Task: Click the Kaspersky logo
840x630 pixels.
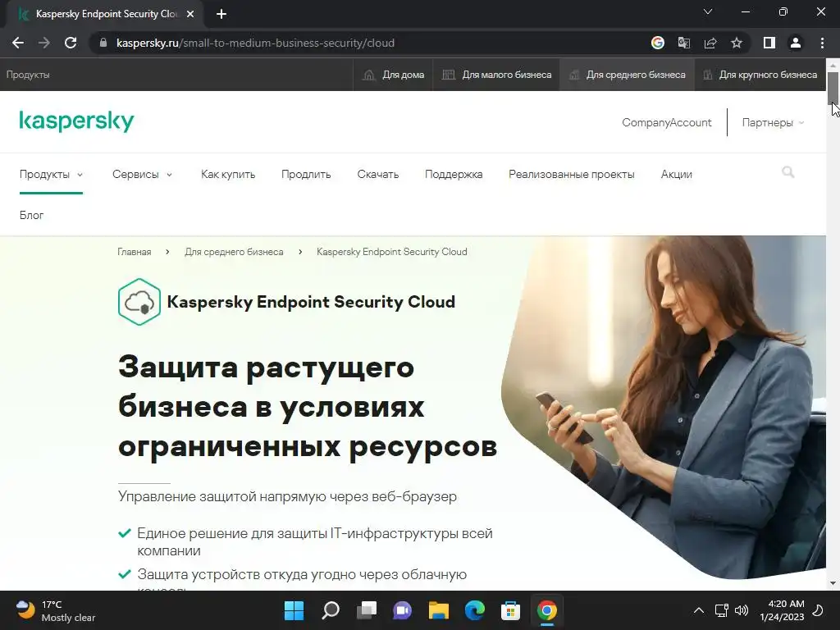Action: pos(76,121)
